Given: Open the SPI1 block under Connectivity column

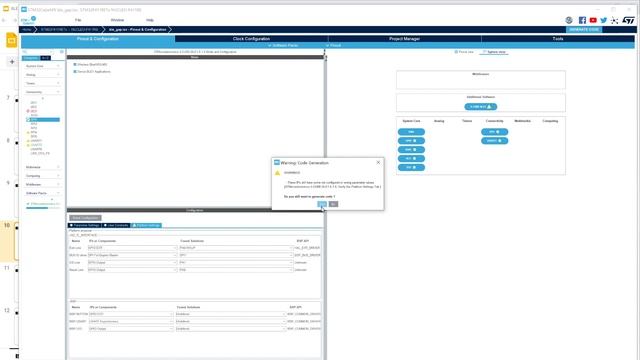Looking at the screenshot, I should click(x=494, y=132).
